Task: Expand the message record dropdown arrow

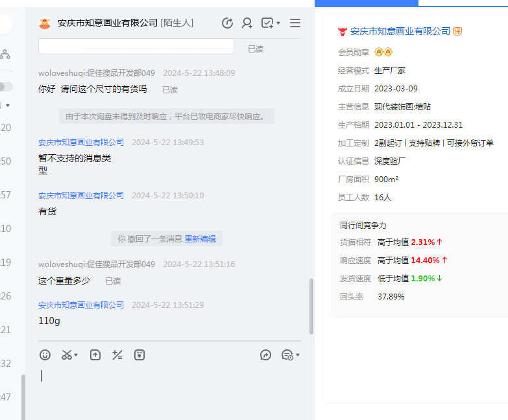Action: click(x=297, y=355)
